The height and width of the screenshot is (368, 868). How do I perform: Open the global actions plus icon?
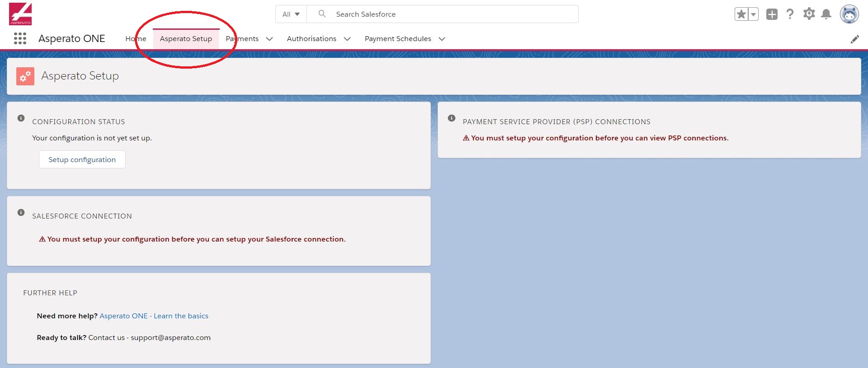coord(772,14)
